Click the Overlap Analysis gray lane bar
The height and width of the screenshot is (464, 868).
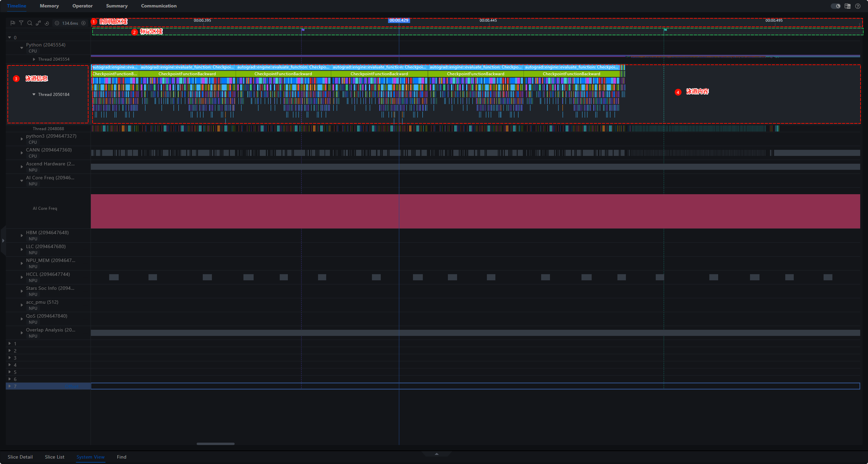pos(475,333)
